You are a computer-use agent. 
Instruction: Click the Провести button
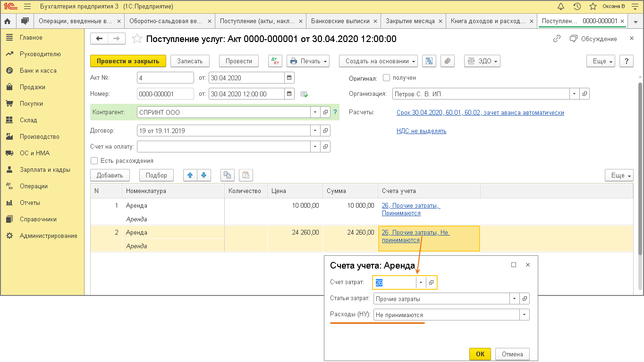[x=239, y=61]
